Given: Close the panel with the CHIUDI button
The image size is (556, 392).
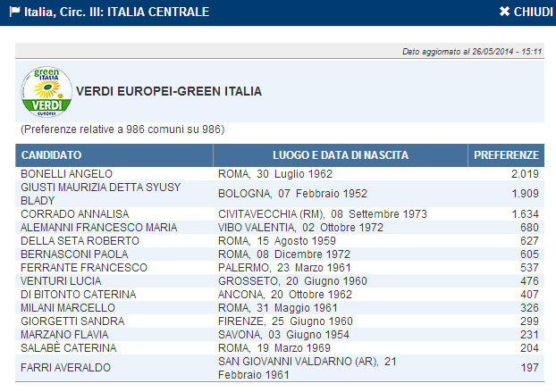Looking at the screenshot, I should coord(526,13).
